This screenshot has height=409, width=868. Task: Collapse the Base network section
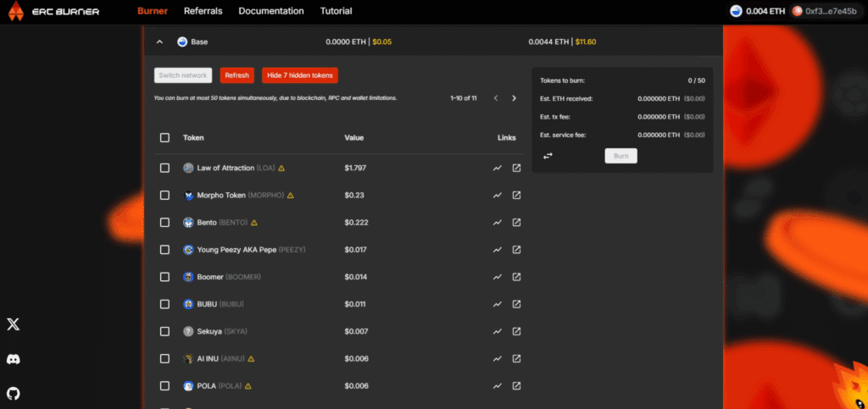coord(159,41)
